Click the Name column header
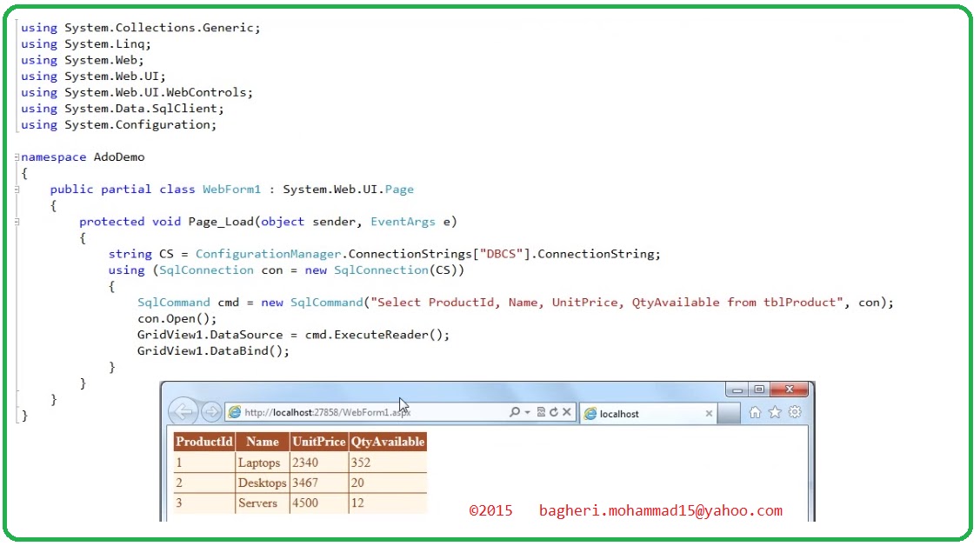Viewport: 980px width, 546px height. (x=263, y=442)
